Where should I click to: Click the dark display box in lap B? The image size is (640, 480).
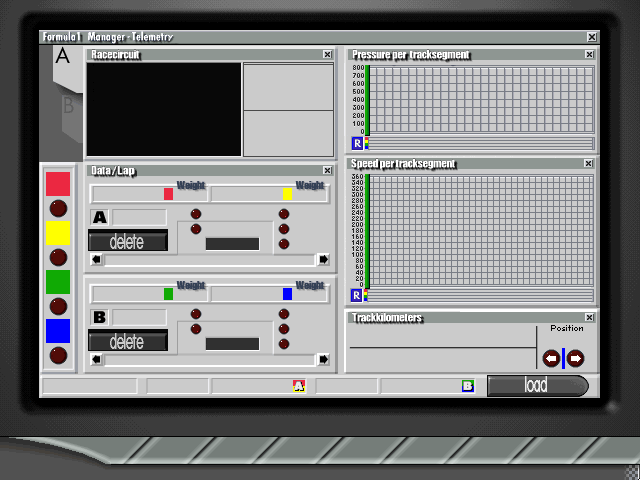point(232,344)
